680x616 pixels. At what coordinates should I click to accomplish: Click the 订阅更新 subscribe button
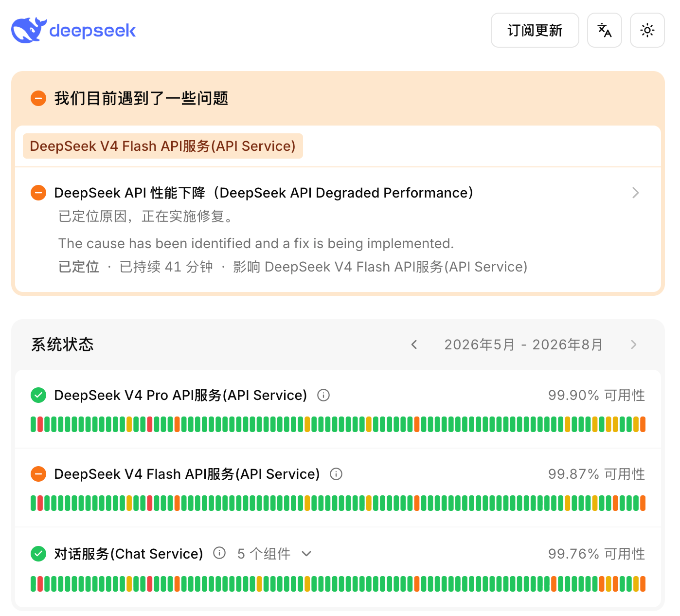(535, 30)
